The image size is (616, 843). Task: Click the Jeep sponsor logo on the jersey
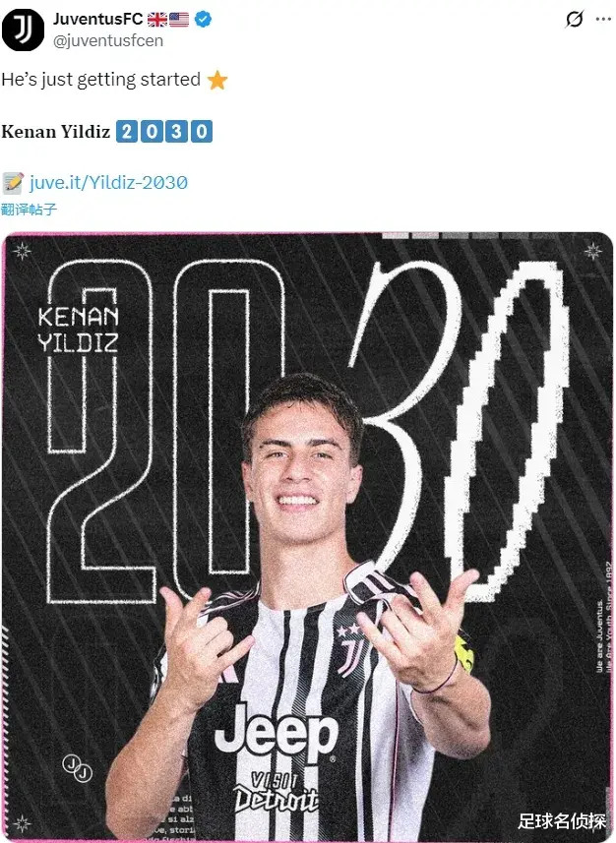tap(277, 733)
